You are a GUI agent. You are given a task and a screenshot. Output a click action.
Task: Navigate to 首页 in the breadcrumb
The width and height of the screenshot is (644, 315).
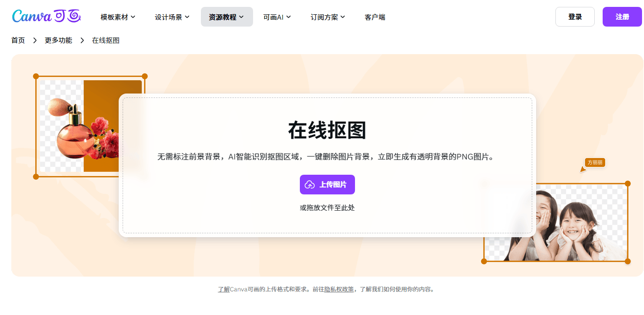tap(18, 40)
